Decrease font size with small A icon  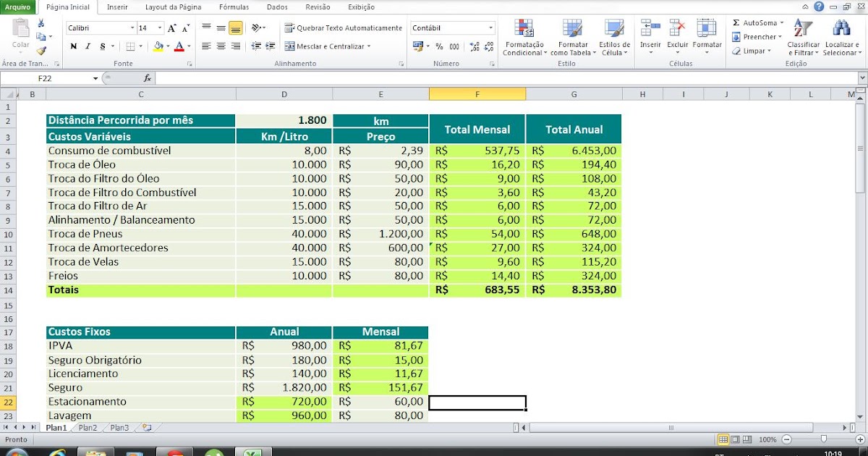[185, 28]
